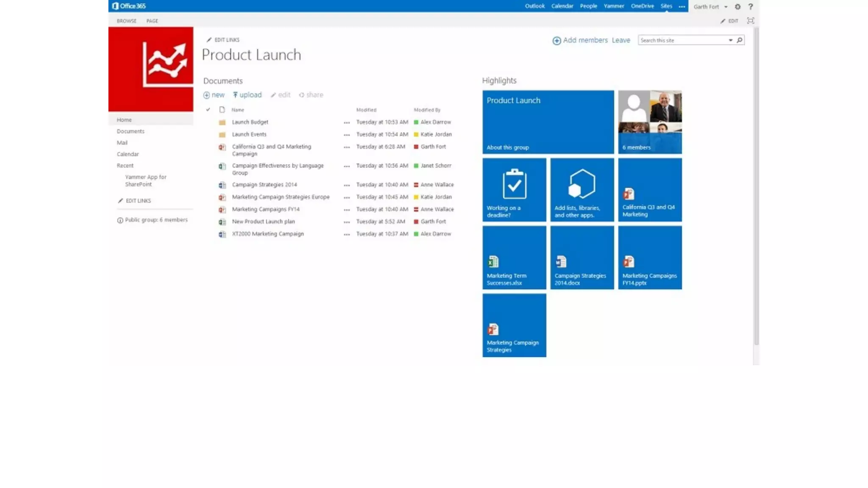This screenshot has height=488, width=868.
Task: Click the focus on content icon
Action: [750, 21]
